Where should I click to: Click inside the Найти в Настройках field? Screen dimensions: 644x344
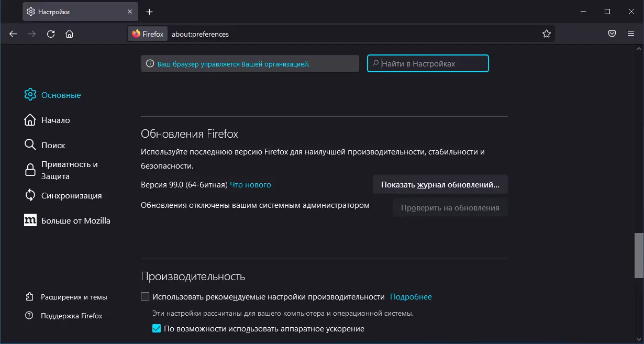[428, 63]
